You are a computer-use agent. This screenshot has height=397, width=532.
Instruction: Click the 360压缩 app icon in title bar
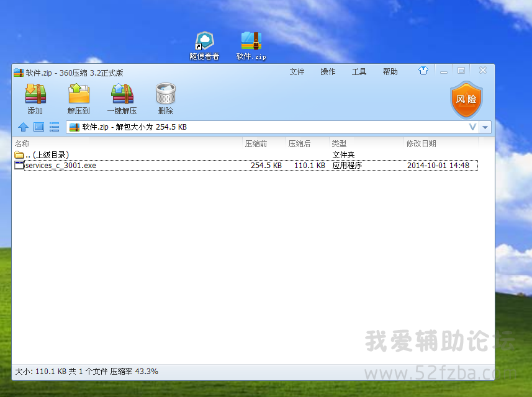coord(19,73)
